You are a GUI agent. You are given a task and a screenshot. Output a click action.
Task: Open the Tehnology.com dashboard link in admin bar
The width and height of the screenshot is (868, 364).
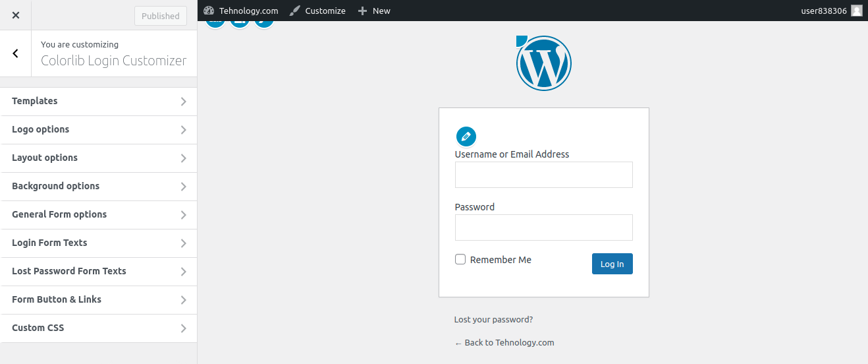coord(241,11)
